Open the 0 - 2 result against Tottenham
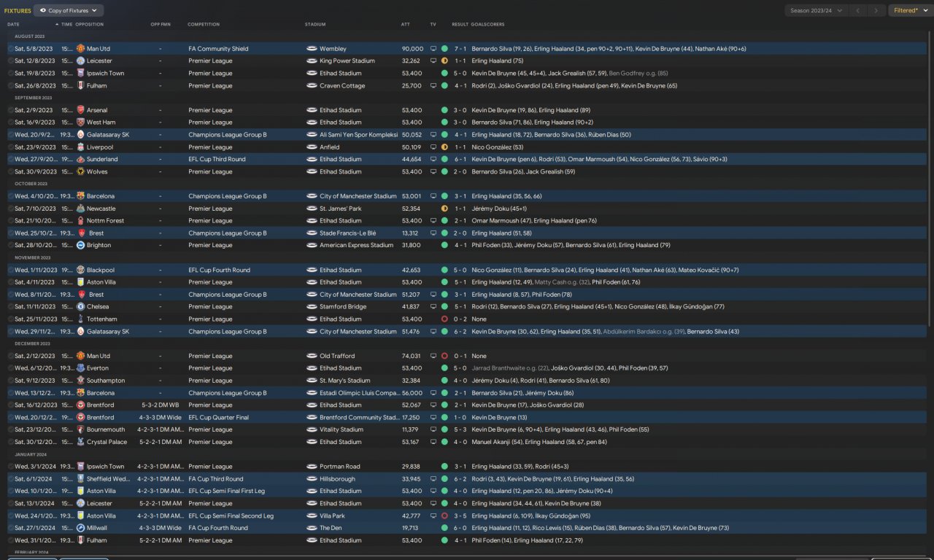Image resolution: width=934 pixels, height=560 pixels. 460,319
